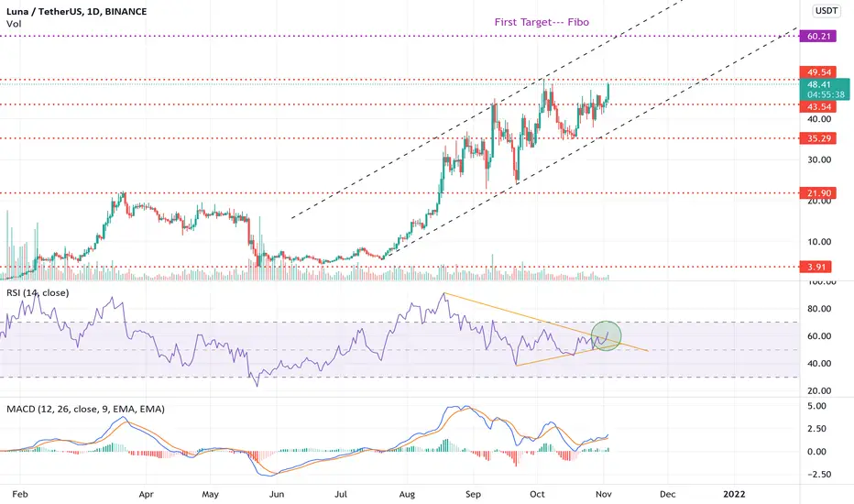Image resolution: width=854 pixels, height=504 pixels.
Task: Click the May date on time axis
Action: coord(210,494)
